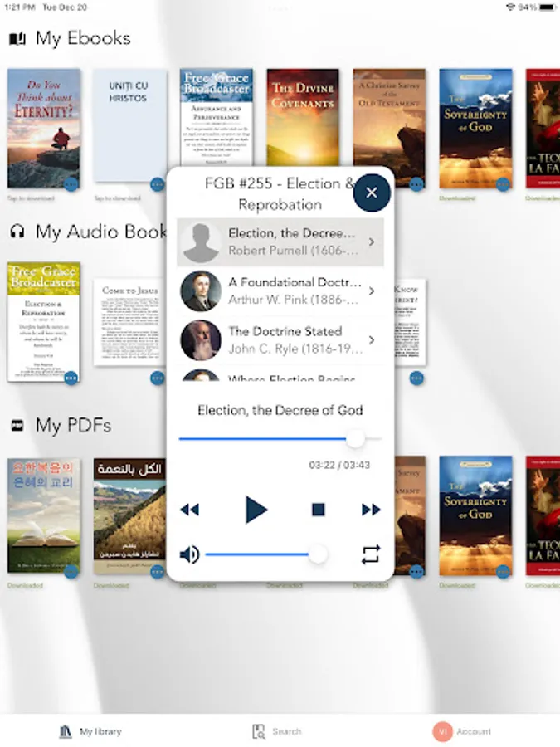Open chevron for A Foundational Doctrine row
This screenshot has height=747, width=560.
click(x=372, y=291)
